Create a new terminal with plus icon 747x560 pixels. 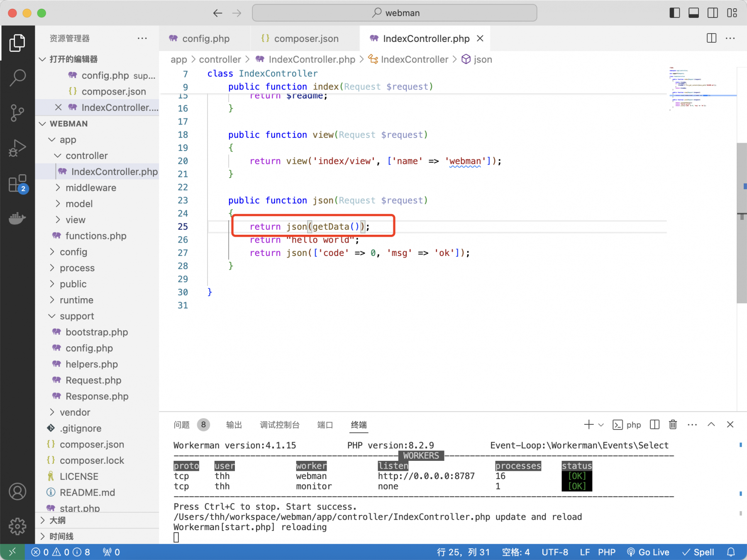(588, 424)
